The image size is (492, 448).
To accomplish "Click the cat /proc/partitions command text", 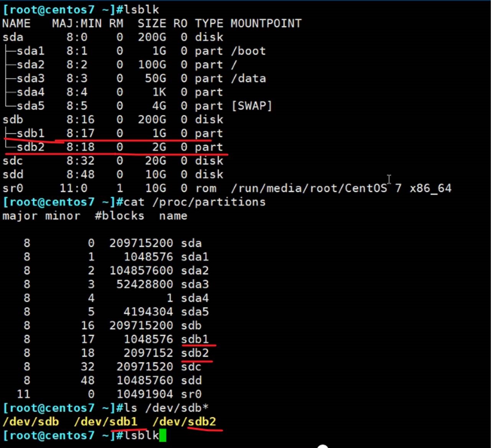I will [194, 202].
